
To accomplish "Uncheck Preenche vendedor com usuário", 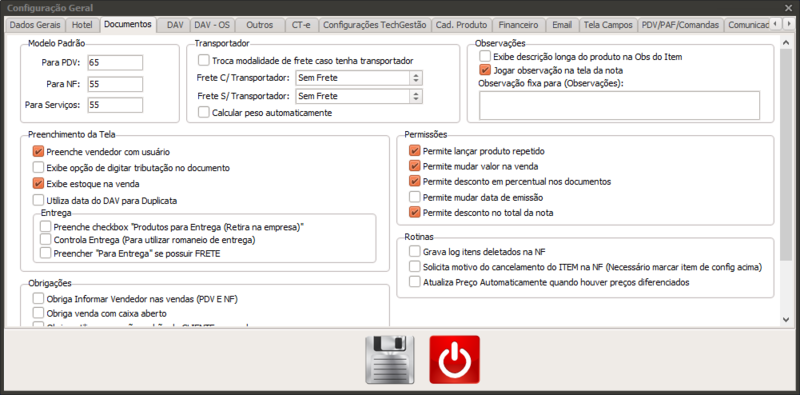I will coord(38,152).
